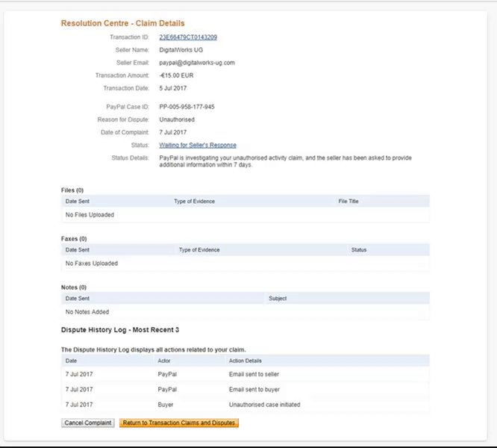Image resolution: width=497 pixels, height=448 pixels.
Task: Select the Email sent to seller log row
Action: pos(246,374)
